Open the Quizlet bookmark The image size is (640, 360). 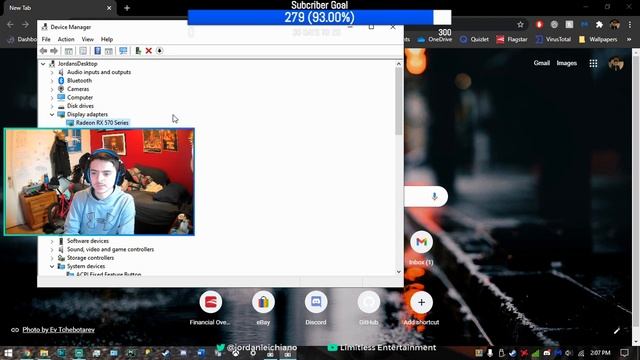[x=473, y=39]
